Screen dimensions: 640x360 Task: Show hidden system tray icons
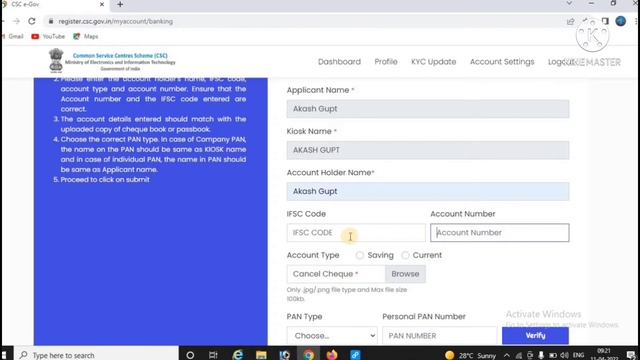506,356
